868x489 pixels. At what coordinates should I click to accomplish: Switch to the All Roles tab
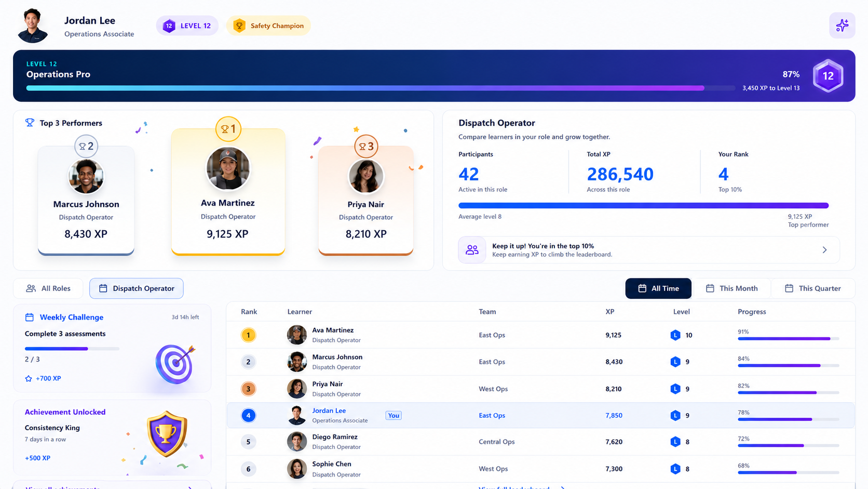48,288
